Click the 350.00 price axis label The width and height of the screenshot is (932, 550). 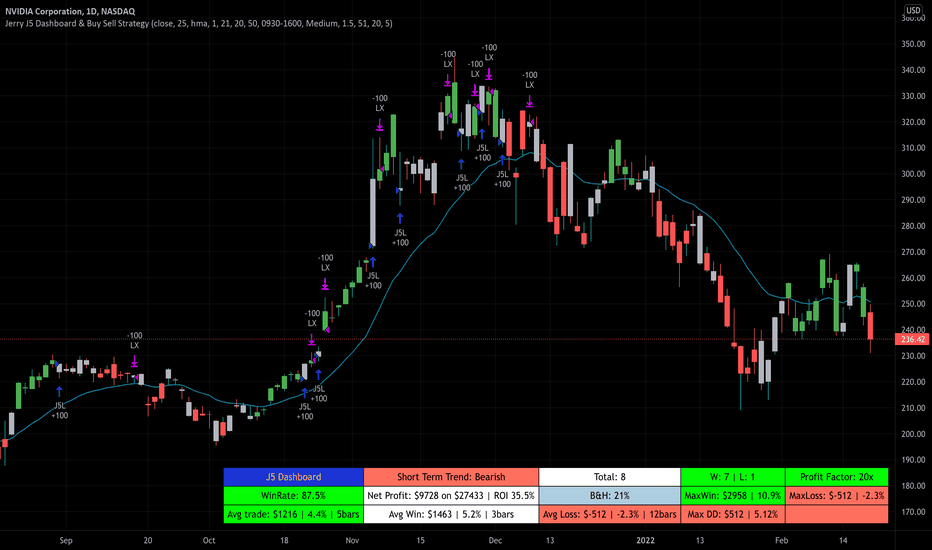(x=913, y=44)
